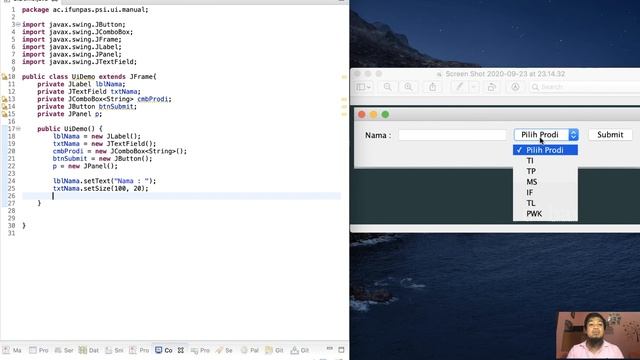Click the 'private JTextField txtNama;' declaration
Viewport: 640px width, 360px height.
coord(89,91)
